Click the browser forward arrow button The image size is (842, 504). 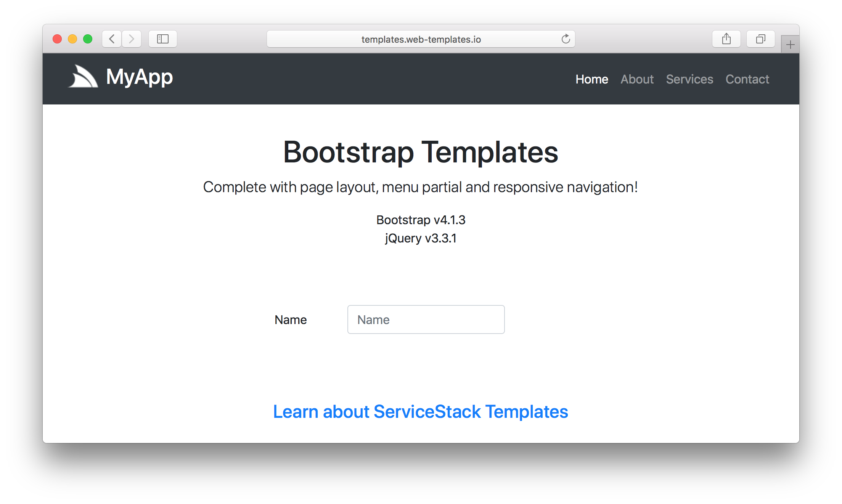pos(132,39)
